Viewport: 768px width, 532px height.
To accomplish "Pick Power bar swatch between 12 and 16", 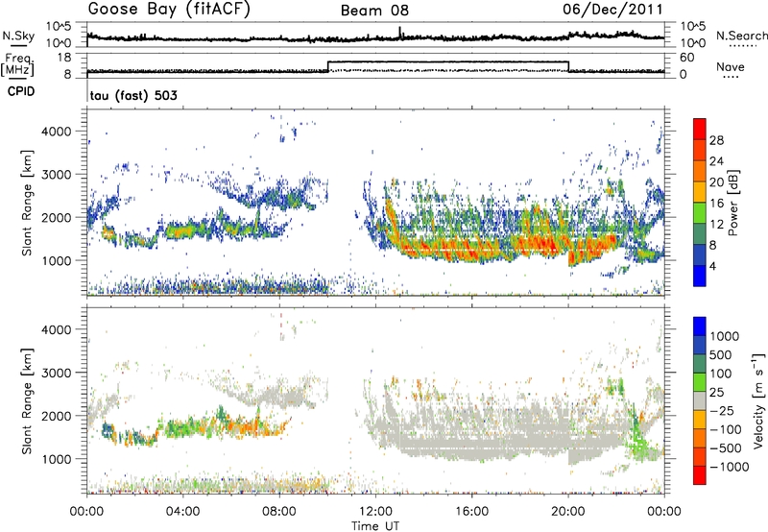I will (x=700, y=213).
